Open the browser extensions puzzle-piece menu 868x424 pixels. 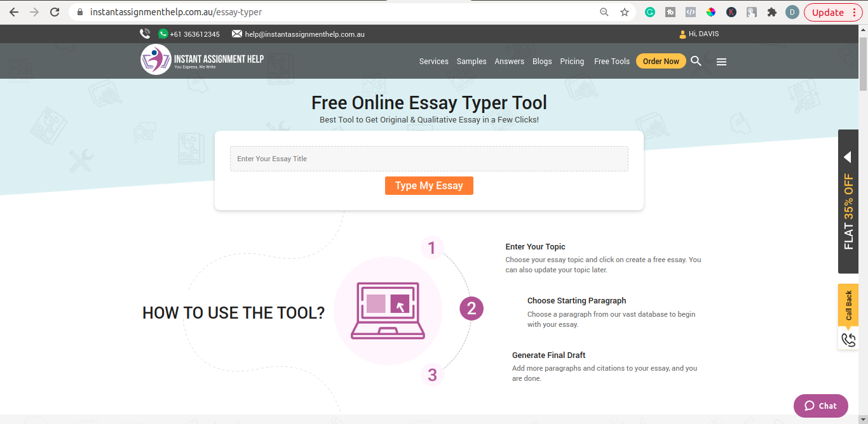pos(771,11)
